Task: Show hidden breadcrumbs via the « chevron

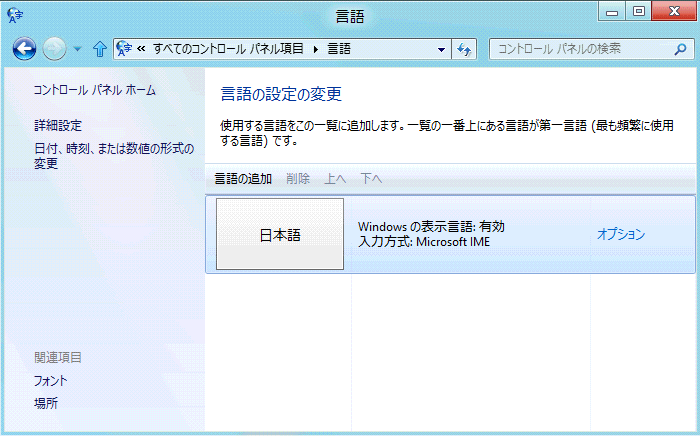Action: [141, 49]
